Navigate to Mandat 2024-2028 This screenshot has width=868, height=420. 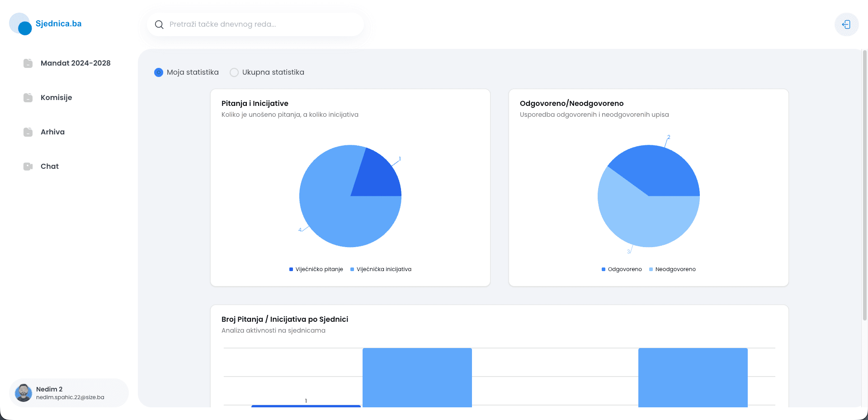tap(75, 63)
